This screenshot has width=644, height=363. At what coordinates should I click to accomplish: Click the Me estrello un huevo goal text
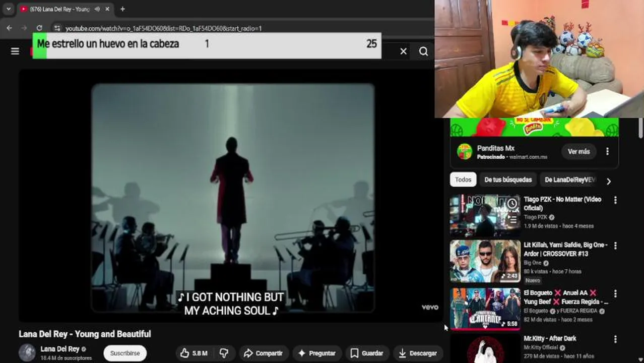tap(108, 44)
